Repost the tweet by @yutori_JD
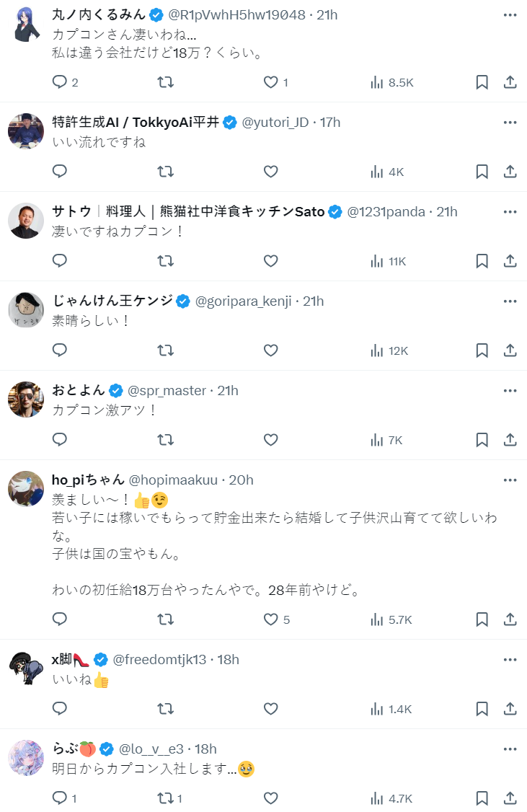This screenshot has height=812, width=527. coord(165,172)
